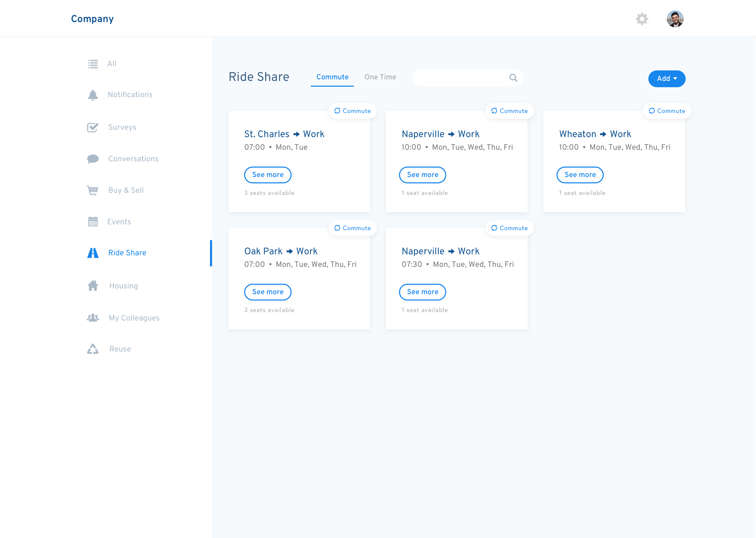756x538 pixels.
Task: Open Notifications via the bell icon
Action: pos(93,95)
